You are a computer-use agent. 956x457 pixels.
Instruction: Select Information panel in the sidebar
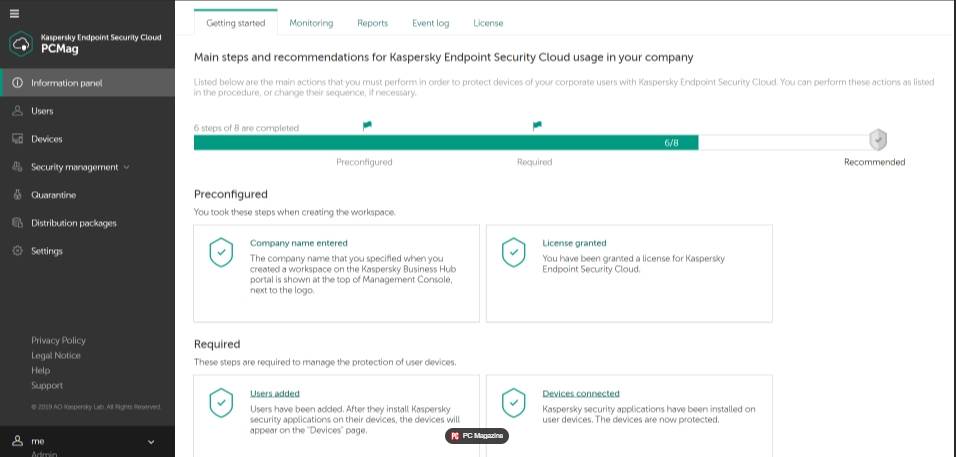coord(87,83)
